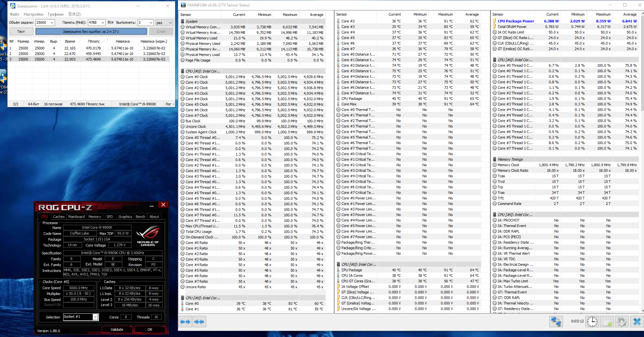The width and height of the screenshot is (644, 337).
Task: Click the icon beside Total DRAM Power
Action: click(x=495, y=27)
